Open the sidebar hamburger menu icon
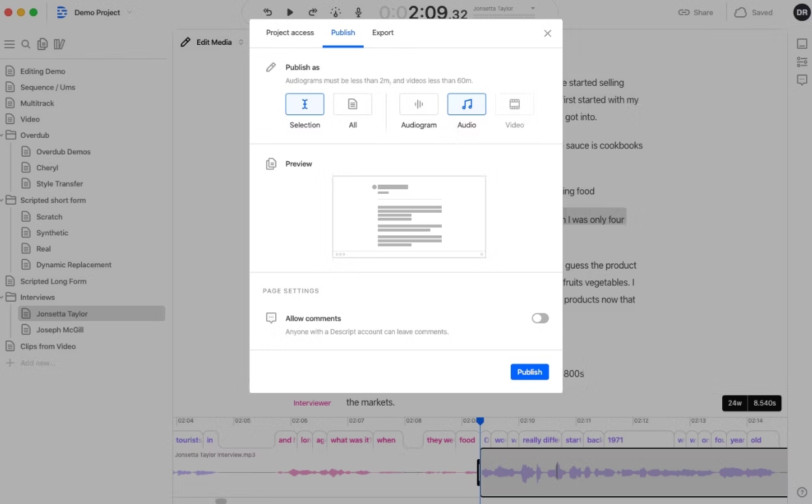Image resolution: width=812 pixels, height=504 pixels. point(9,44)
